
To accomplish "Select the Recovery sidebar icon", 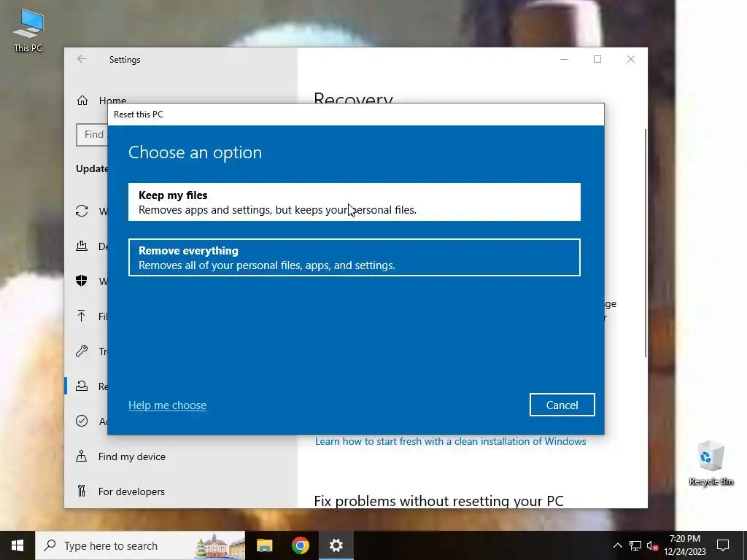I will (x=82, y=386).
